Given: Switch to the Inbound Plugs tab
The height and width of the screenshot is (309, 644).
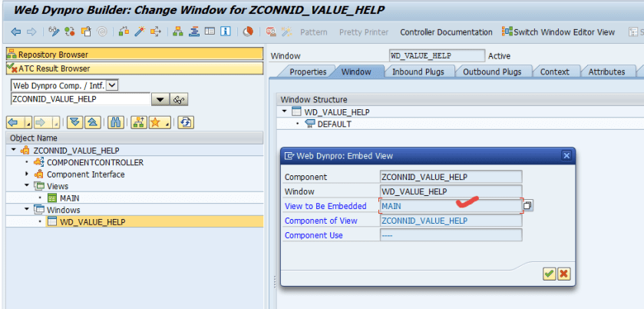Looking at the screenshot, I should [x=418, y=71].
